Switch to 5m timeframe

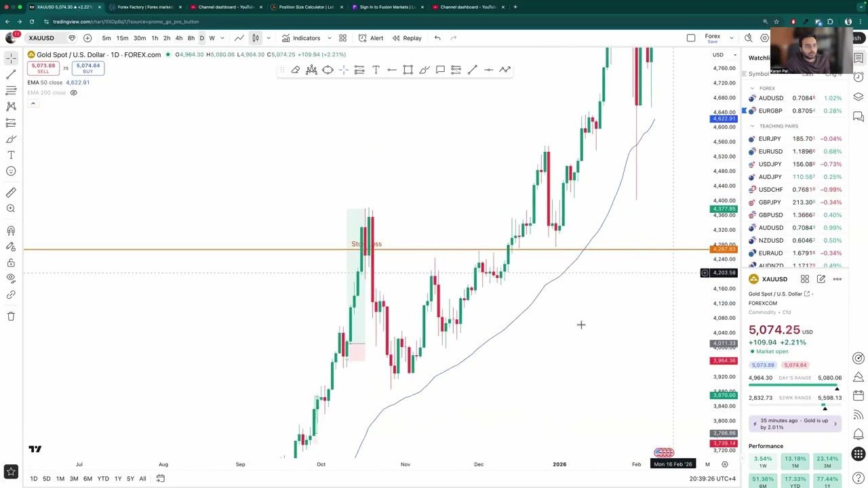tap(106, 38)
